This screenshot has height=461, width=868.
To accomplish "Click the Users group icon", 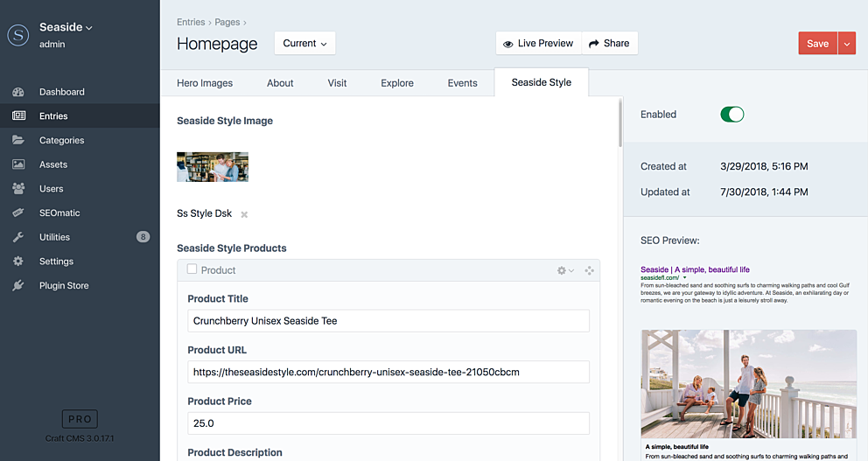I will tap(18, 189).
